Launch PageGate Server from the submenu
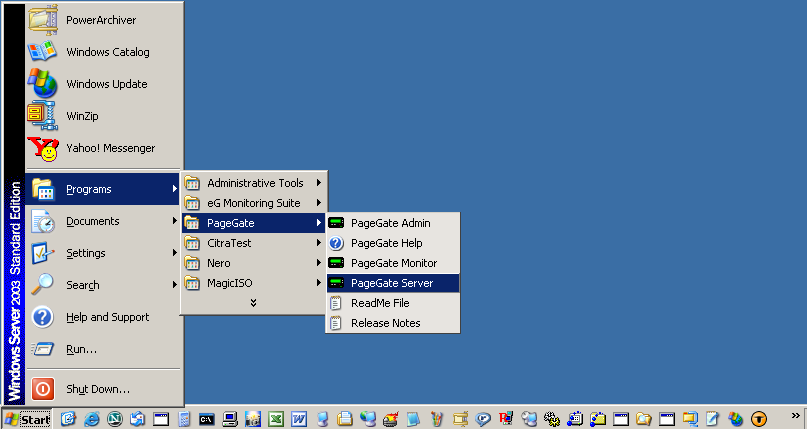Image resolution: width=807 pixels, height=429 pixels. (393, 283)
